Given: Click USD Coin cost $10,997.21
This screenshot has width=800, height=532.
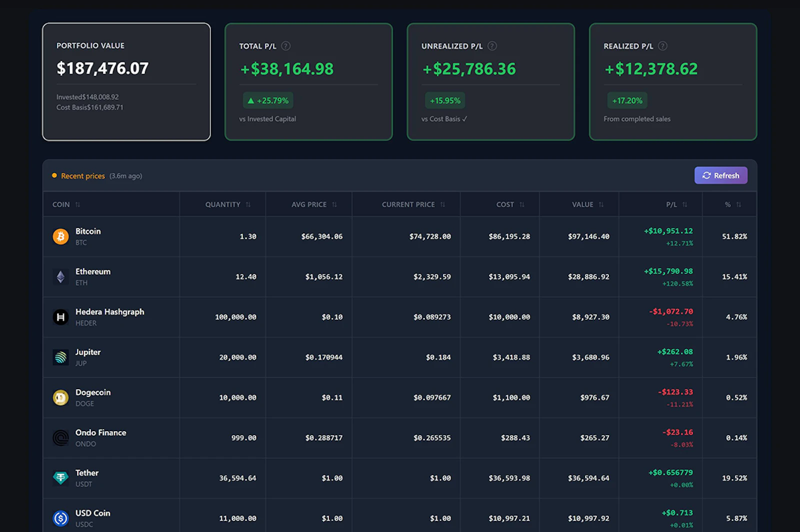Looking at the screenshot, I should [509, 519].
